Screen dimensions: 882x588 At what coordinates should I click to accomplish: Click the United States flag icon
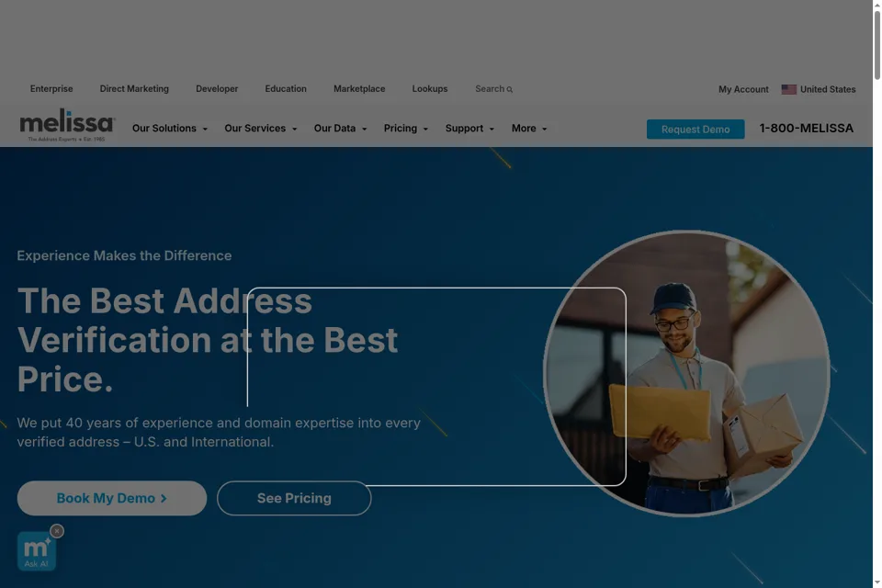pos(788,89)
